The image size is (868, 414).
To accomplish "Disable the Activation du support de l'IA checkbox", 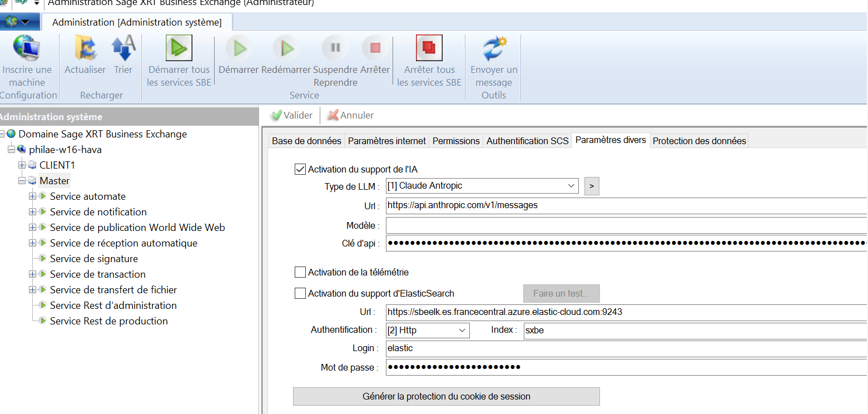I will pyautogui.click(x=300, y=169).
